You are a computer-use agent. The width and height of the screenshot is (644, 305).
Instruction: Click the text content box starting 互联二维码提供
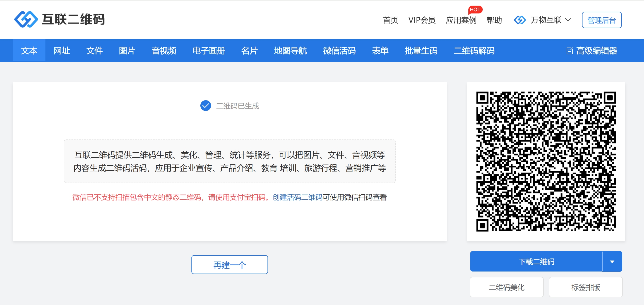point(230,161)
